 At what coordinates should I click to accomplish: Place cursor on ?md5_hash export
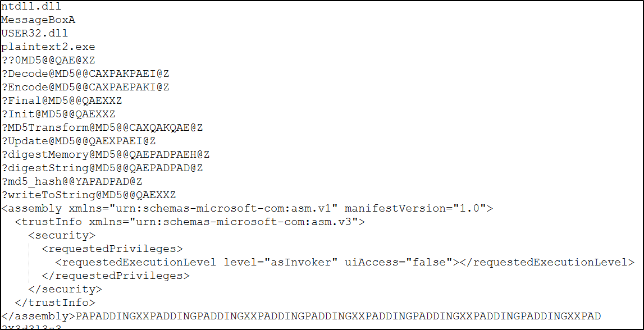point(71,182)
